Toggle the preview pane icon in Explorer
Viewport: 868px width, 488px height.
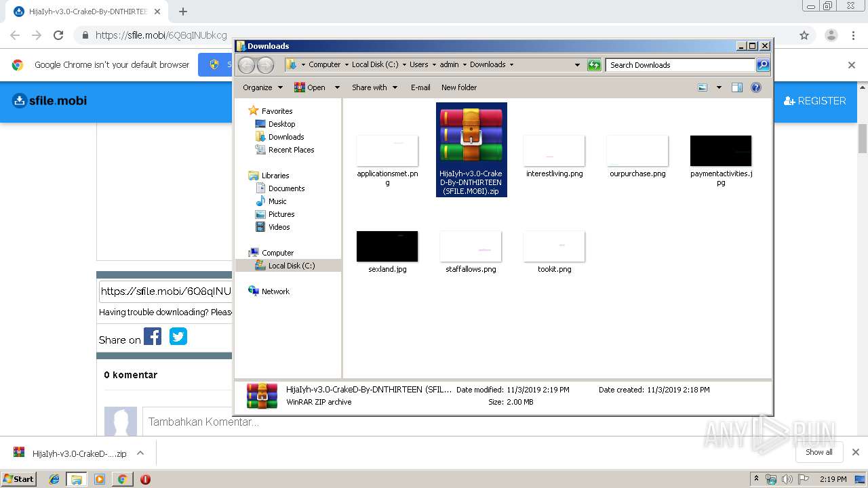click(x=737, y=87)
